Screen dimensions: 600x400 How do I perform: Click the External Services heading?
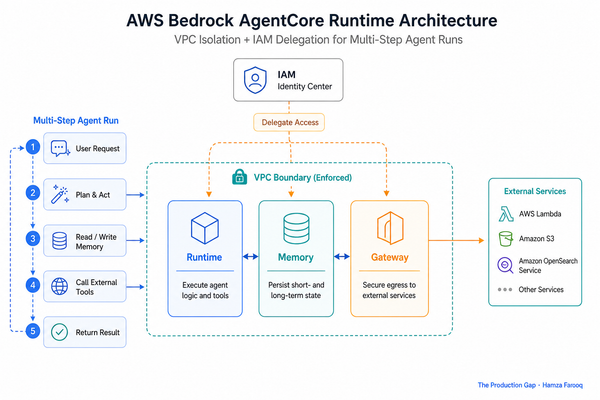coord(535,191)
